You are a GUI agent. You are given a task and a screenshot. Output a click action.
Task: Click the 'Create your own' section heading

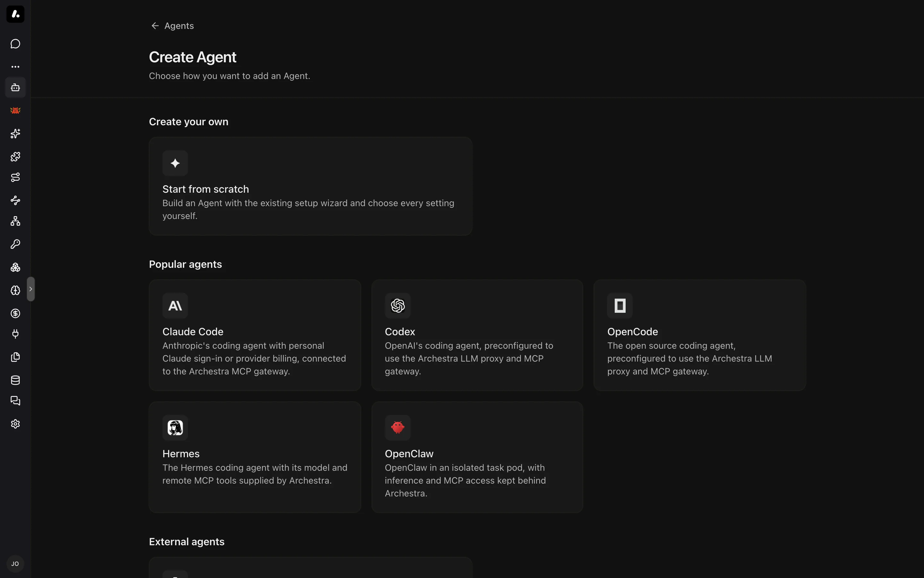[189, 122]
